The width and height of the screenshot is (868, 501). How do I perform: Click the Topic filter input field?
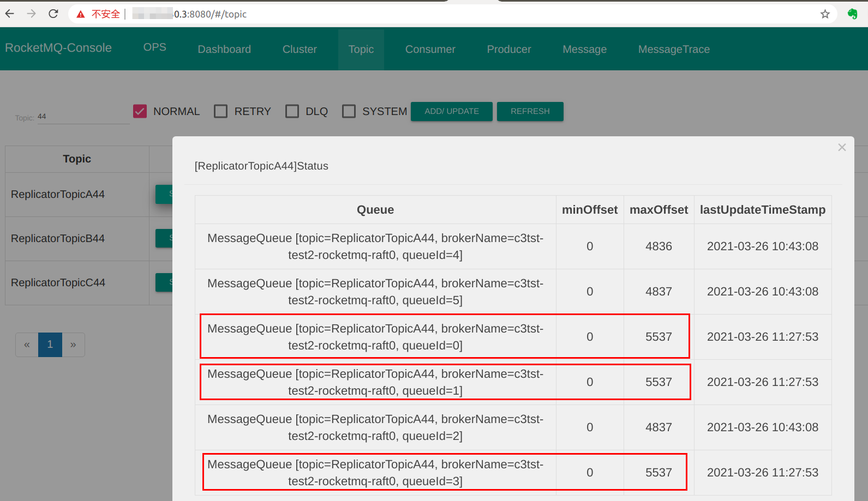point(83,117)
